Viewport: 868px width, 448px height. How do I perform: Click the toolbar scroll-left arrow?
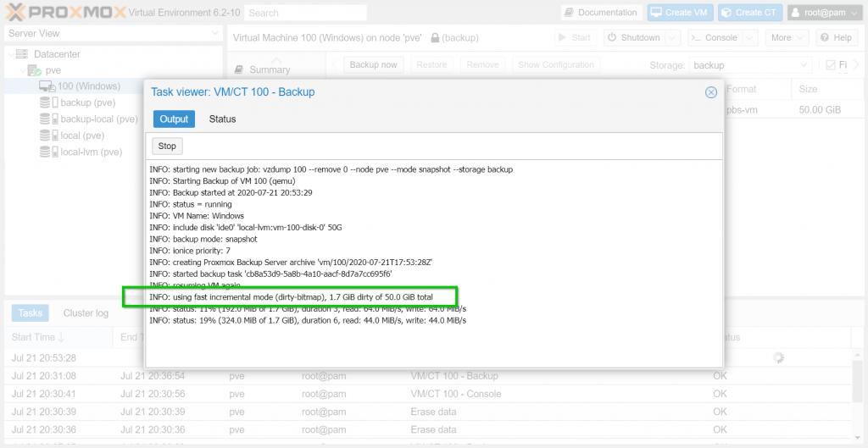(334, 64)
